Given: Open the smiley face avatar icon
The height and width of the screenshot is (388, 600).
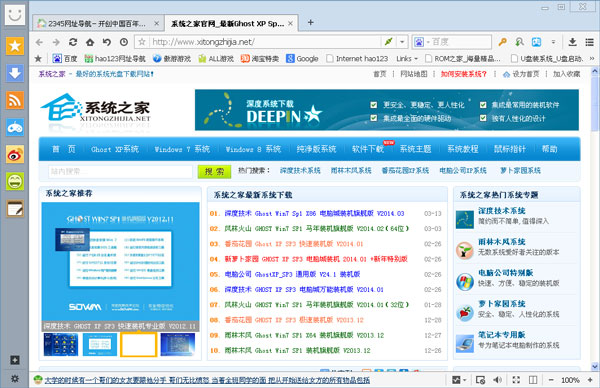Looking at the screenshot, I should coord(15,15).
